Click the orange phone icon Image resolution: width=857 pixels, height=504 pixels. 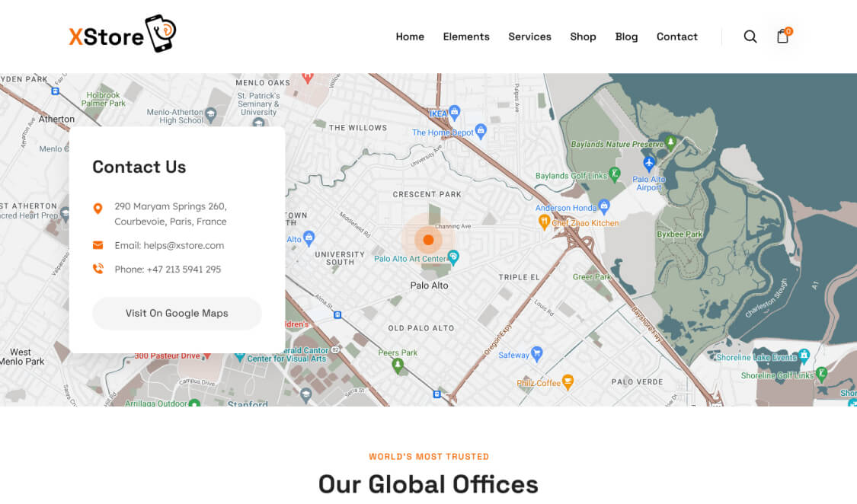coord(98,269)
